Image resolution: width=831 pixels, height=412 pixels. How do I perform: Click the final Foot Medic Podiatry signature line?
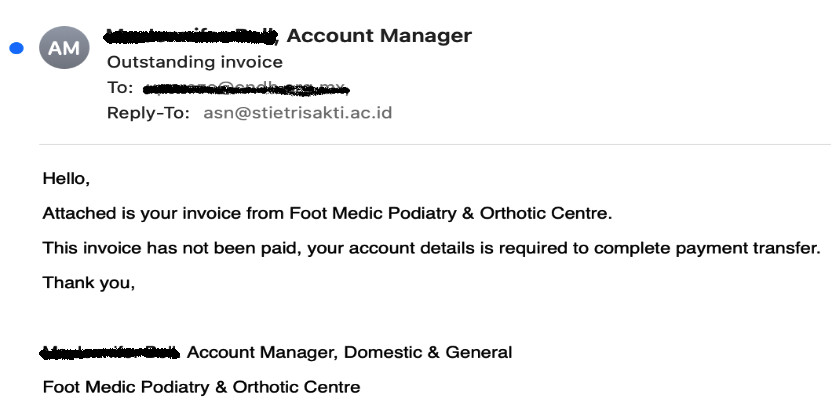point(201,387)
